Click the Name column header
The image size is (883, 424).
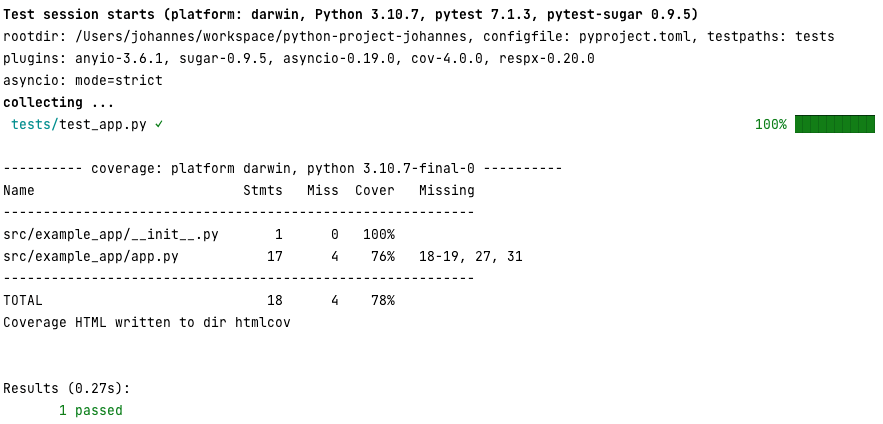[19, 190]
